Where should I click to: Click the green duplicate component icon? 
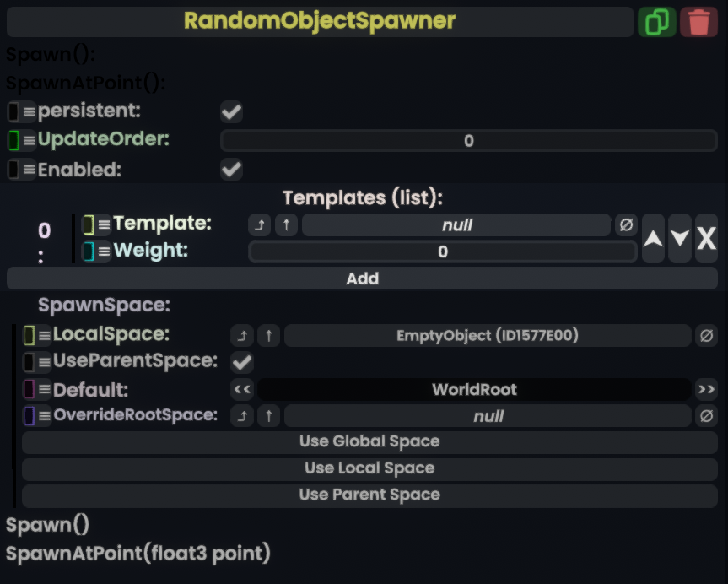[x=656, y=22]
